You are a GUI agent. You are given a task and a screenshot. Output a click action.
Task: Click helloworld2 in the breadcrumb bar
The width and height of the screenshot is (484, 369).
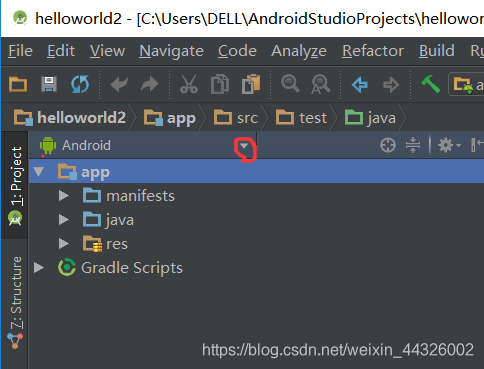pyautogui.click(x=70, y=118)
